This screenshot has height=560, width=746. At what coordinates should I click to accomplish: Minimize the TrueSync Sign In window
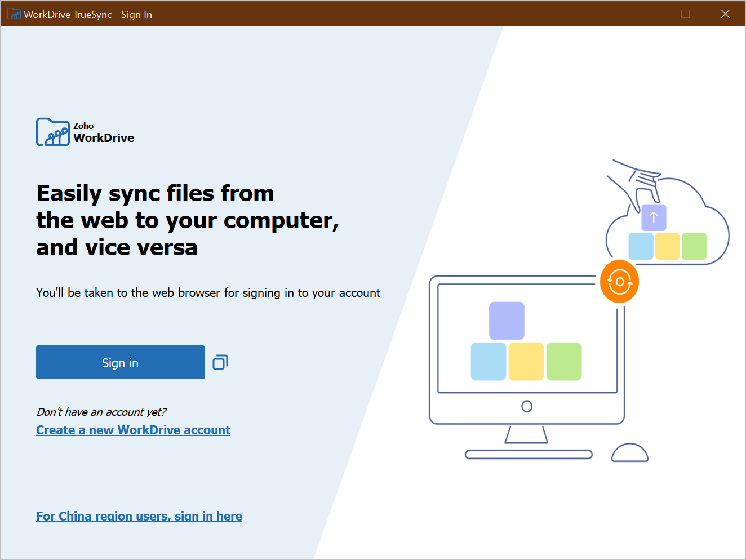point(646,14)
